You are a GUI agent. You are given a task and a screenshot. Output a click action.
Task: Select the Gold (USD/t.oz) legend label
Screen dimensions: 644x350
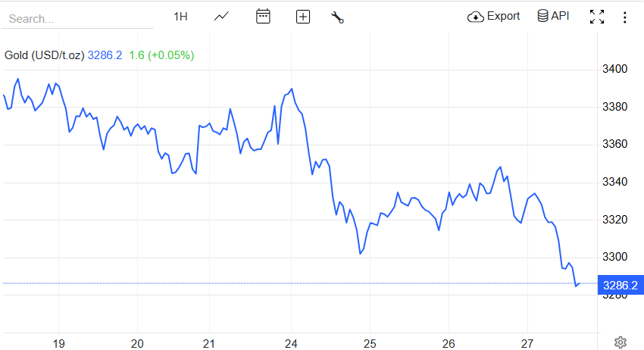(45, 55)
